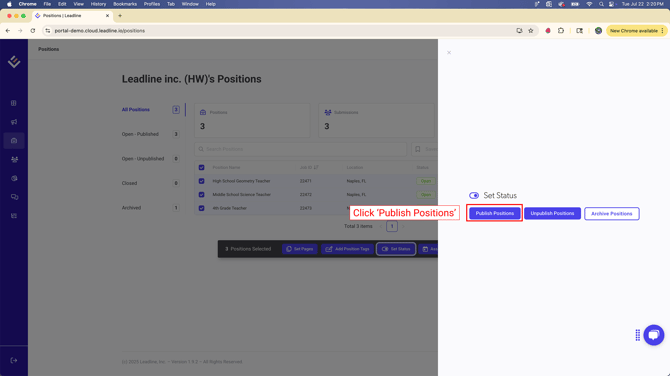Viewport: 670px width, 376px height.
Task: Open the support chat bubble
Action: point(654,335)
